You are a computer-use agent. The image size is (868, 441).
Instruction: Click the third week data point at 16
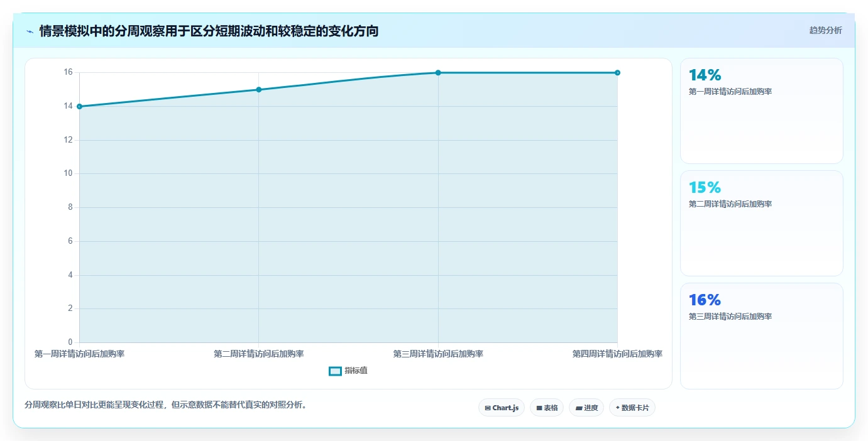pos(438,73)
